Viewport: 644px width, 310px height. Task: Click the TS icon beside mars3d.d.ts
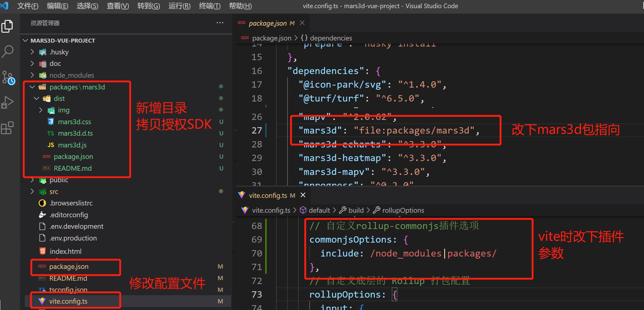click(50, 133)
